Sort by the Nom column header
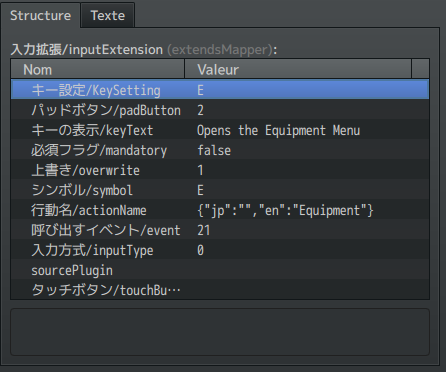 98,70
